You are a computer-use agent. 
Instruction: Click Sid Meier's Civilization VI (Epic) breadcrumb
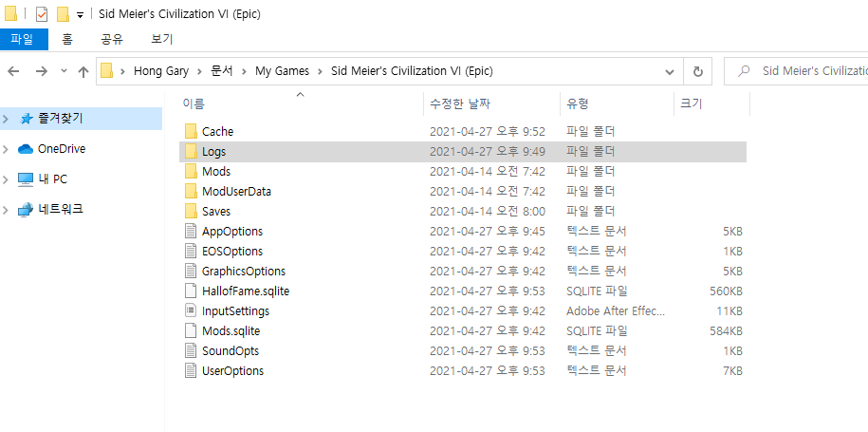(x=412, y=71)
